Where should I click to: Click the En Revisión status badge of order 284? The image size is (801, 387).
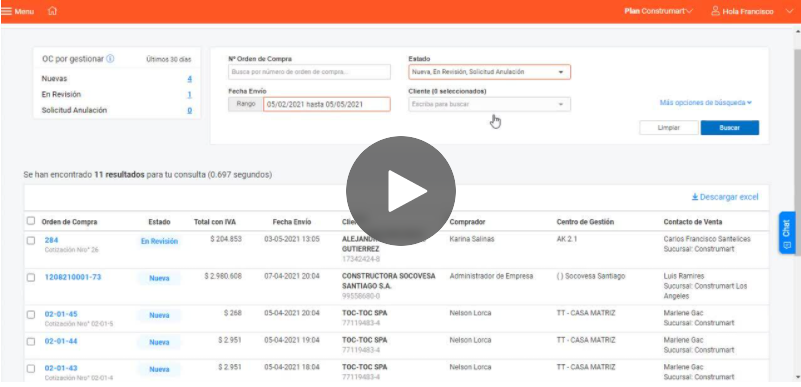click(159, 241)
